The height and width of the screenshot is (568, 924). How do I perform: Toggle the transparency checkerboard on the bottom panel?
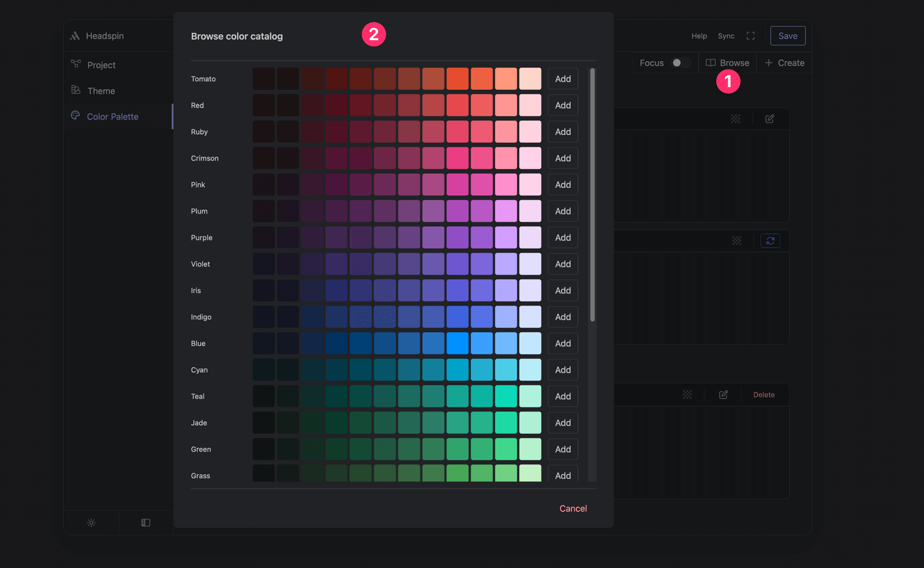click(687, 394)
